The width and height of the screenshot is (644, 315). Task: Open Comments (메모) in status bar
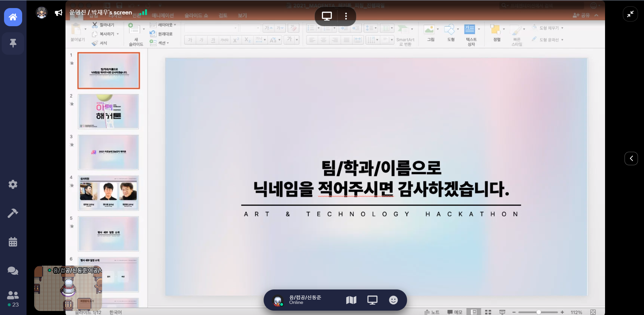(455, 312)
